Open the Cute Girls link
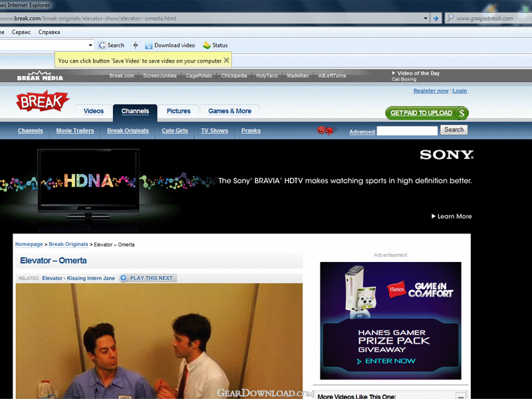This screenshot has height=399, width=532. point(175,130)
